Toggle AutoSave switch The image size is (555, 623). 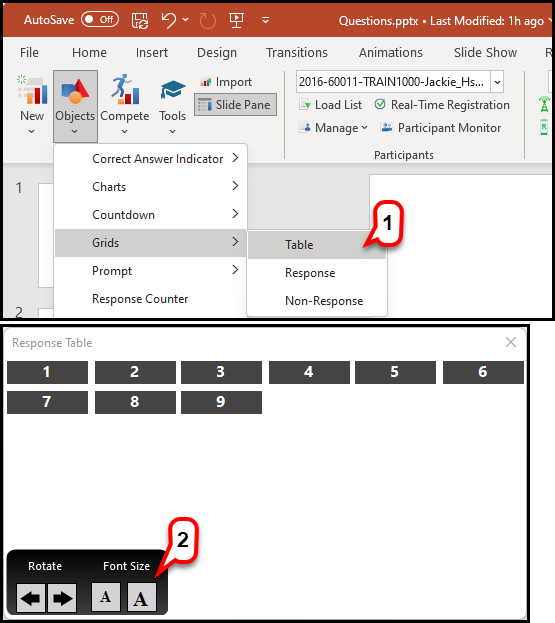[x=100, y=19]
